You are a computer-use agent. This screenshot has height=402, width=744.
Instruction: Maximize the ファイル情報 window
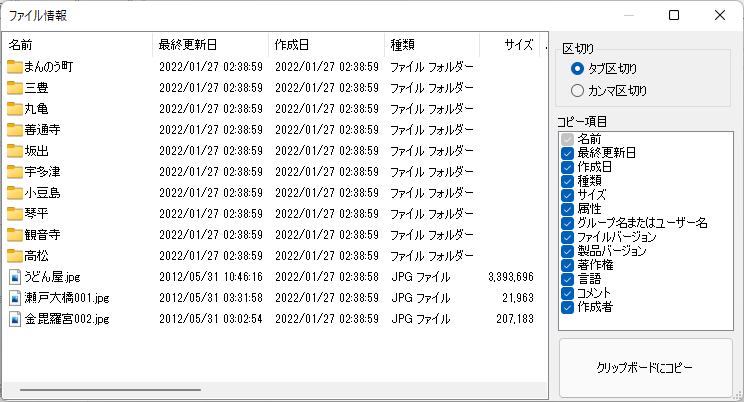click(x=674, y=15)
